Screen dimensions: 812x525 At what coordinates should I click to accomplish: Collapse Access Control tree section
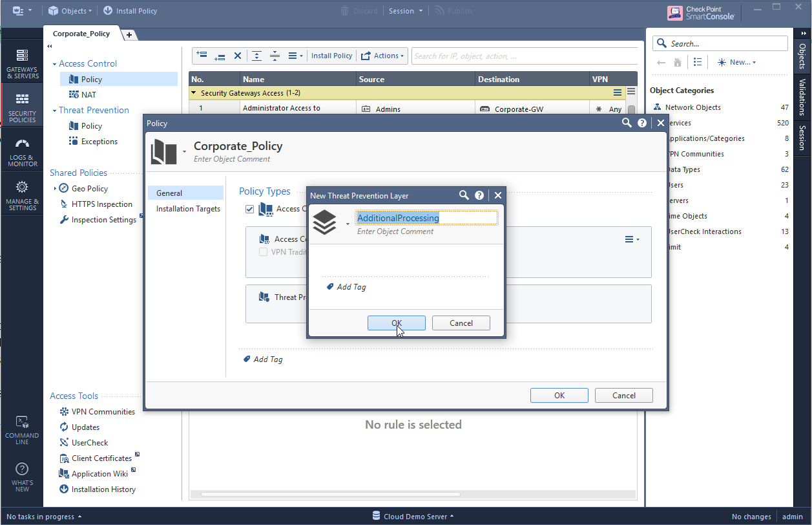[x=54, y=64]
